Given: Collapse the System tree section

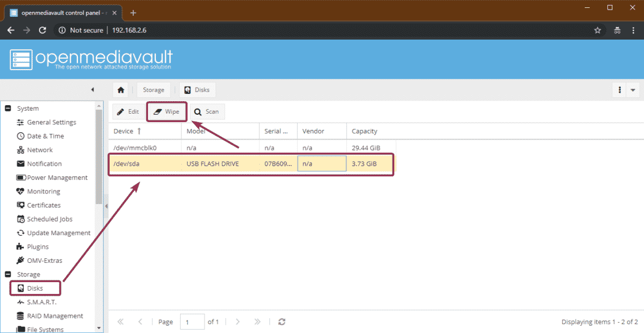Looking at the screenshot, I should (8, 109).
